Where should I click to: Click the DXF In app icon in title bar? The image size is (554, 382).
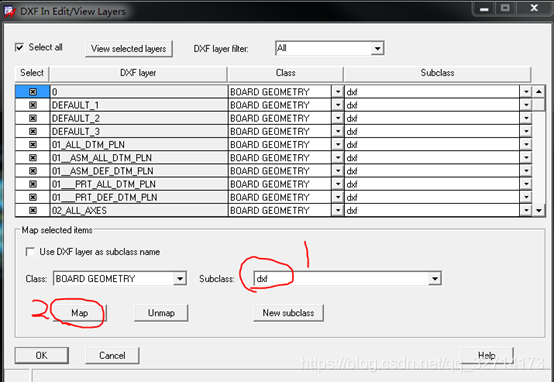click(9, 11)
